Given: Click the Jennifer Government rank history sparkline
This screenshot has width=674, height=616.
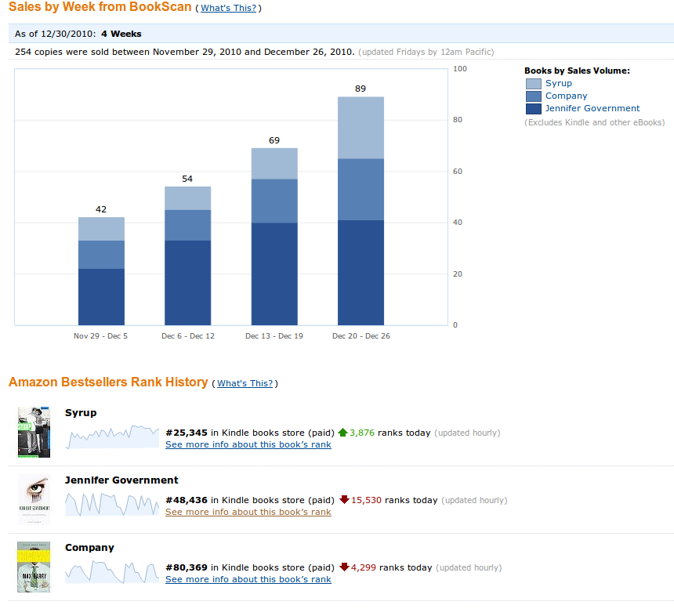Looking at the screenshot, I should click(112, 504).
